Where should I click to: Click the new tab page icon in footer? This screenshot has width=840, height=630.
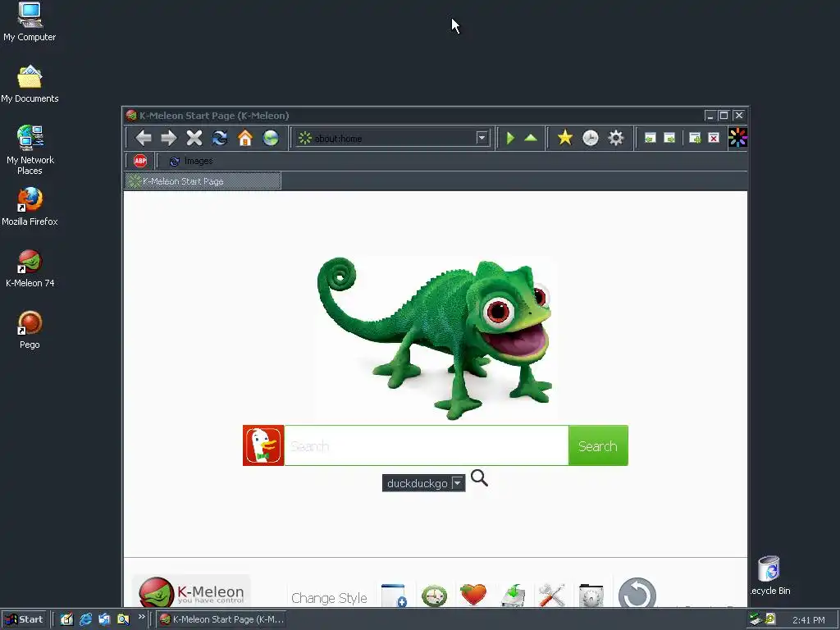394,596
